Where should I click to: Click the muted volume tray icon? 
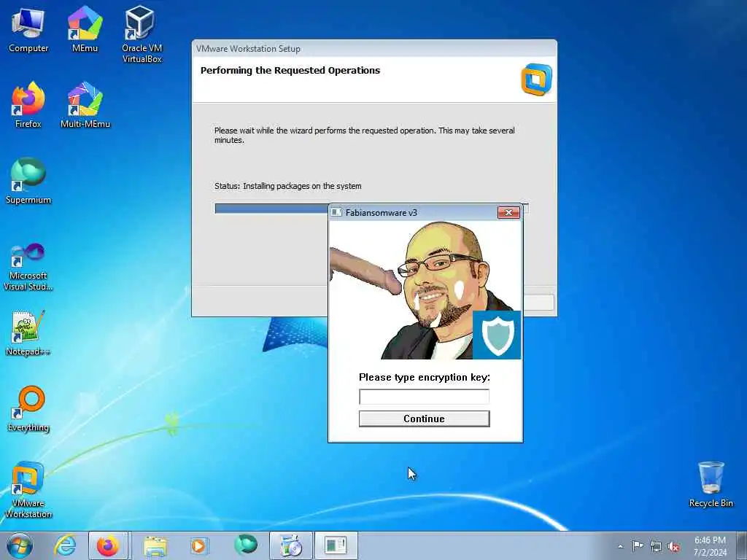[x=673, y=546]
